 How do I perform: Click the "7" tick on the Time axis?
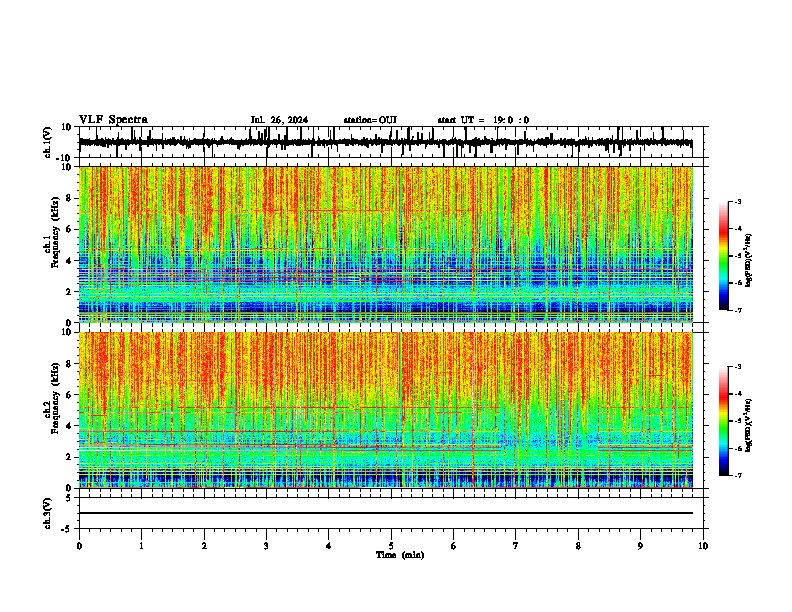[516, 546]
